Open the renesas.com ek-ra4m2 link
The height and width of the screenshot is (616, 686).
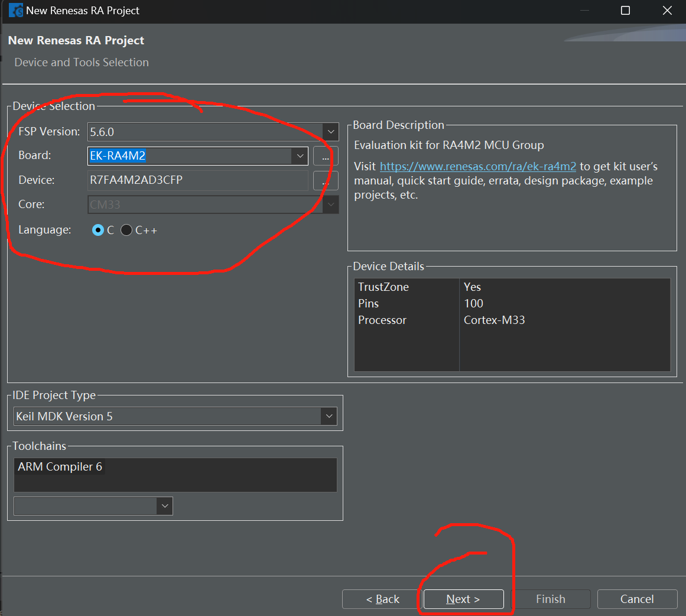pyautogui.click(x=478, y=166)
